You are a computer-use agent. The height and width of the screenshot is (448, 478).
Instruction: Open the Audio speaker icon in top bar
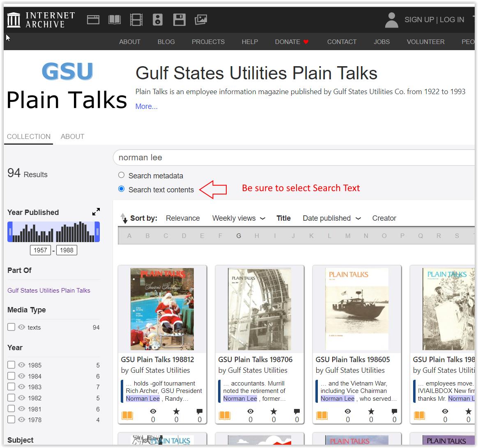158,19
